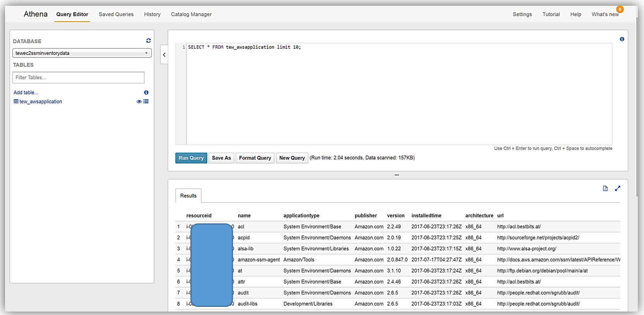Click the query editor info icon
This screenshot has width=644, height=315.
pos(622,39)
